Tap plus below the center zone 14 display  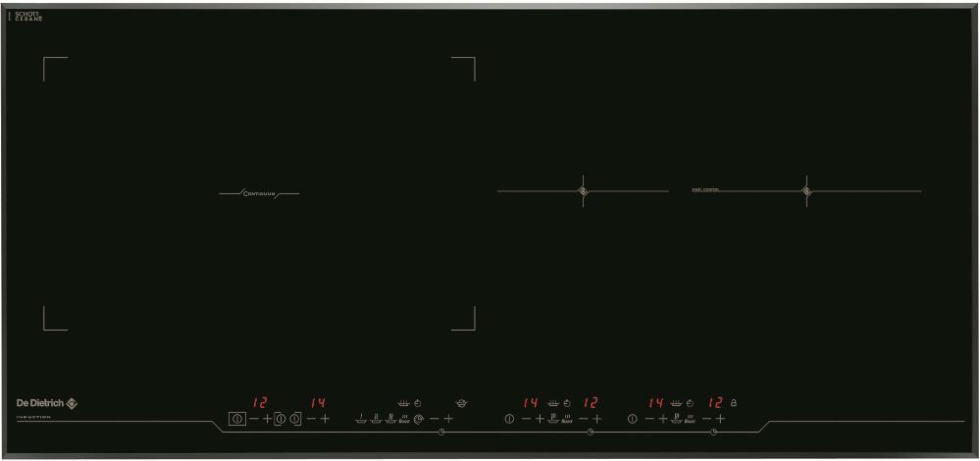[x=540, y=419]
